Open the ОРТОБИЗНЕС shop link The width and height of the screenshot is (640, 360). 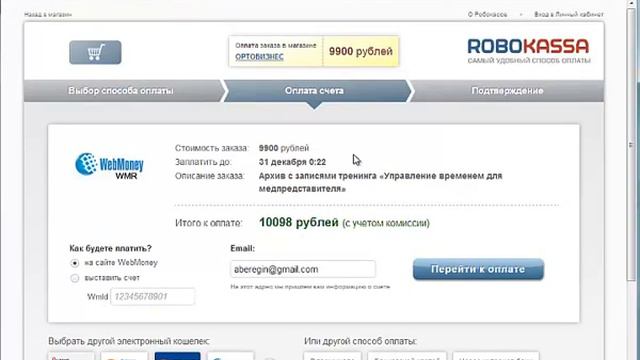click(x=259, y=57)
